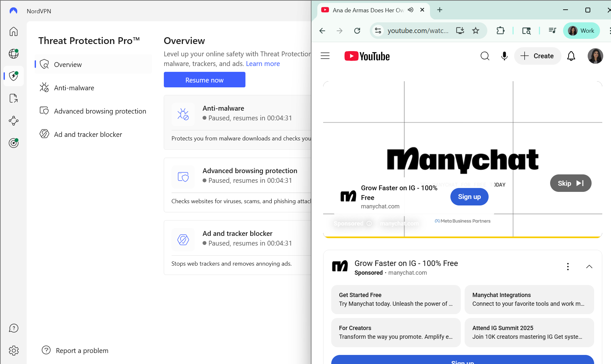Open the Work profile button
The width and height of the screenshot is (611, 364).
(582, 31)
